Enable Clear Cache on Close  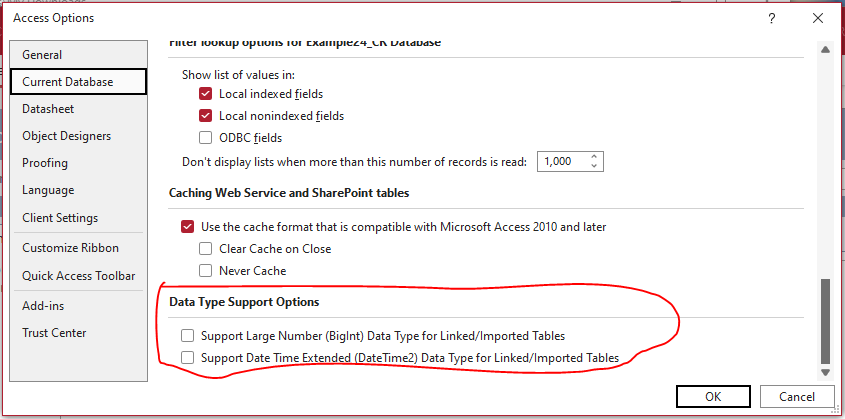coord(206,249)
